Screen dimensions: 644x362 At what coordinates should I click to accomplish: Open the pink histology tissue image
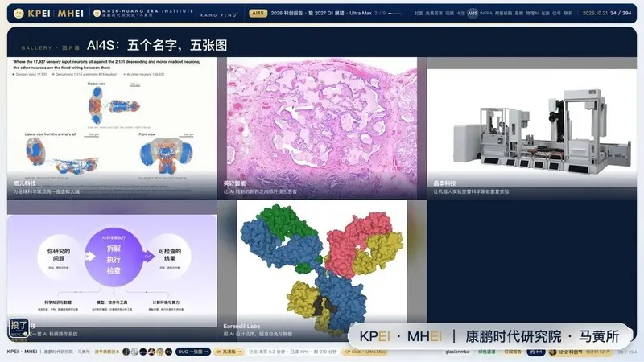click(322, 128)
